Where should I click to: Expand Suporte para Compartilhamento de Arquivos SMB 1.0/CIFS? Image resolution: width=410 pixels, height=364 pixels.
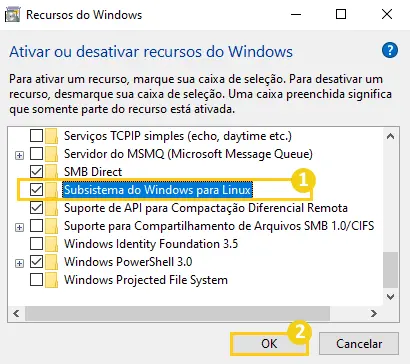(x=20, y=227)
